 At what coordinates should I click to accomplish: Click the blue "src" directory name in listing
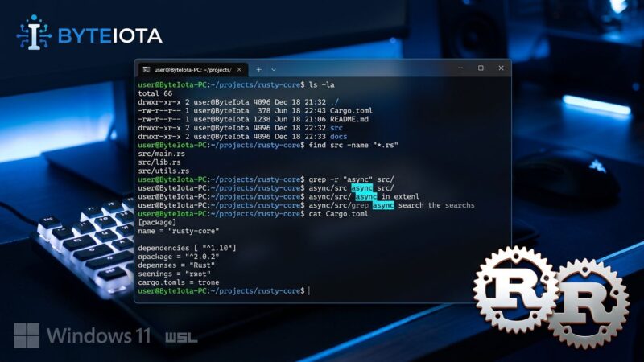tap(336, 128)
